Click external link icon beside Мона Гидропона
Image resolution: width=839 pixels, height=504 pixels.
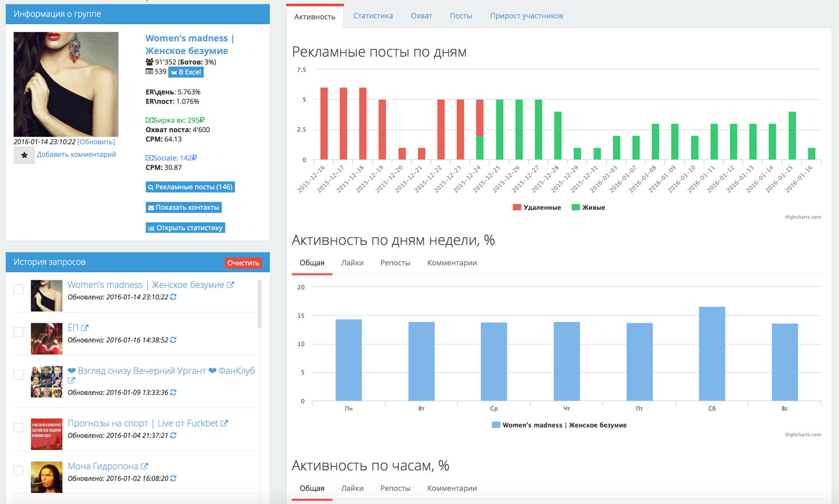pyautogui.click(x=144, y=467)
